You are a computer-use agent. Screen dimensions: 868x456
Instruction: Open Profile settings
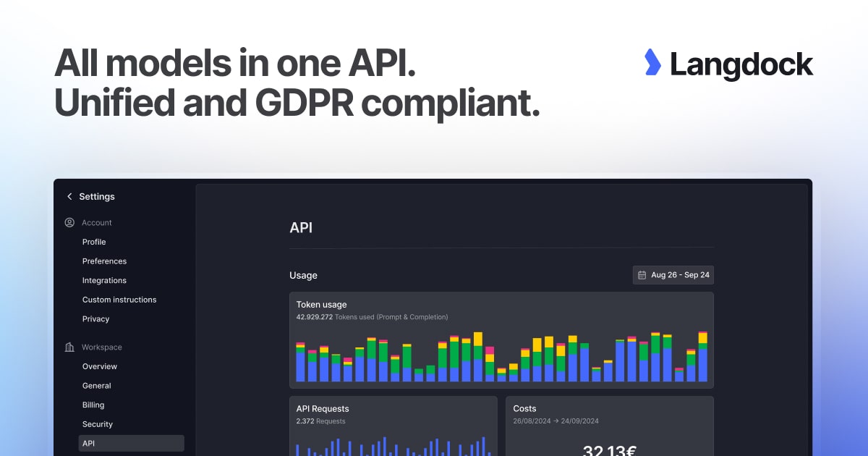94,242
